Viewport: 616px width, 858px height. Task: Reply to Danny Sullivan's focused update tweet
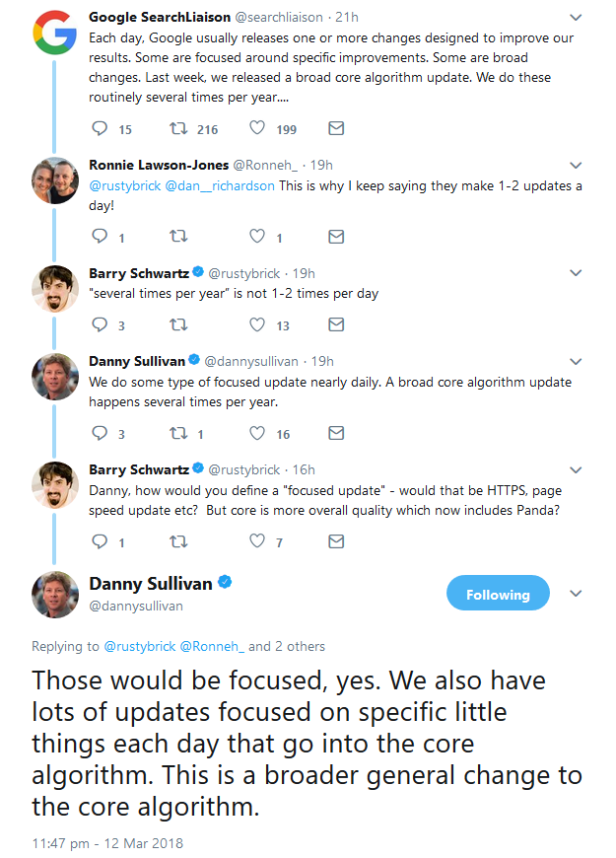tap(99, 432)
